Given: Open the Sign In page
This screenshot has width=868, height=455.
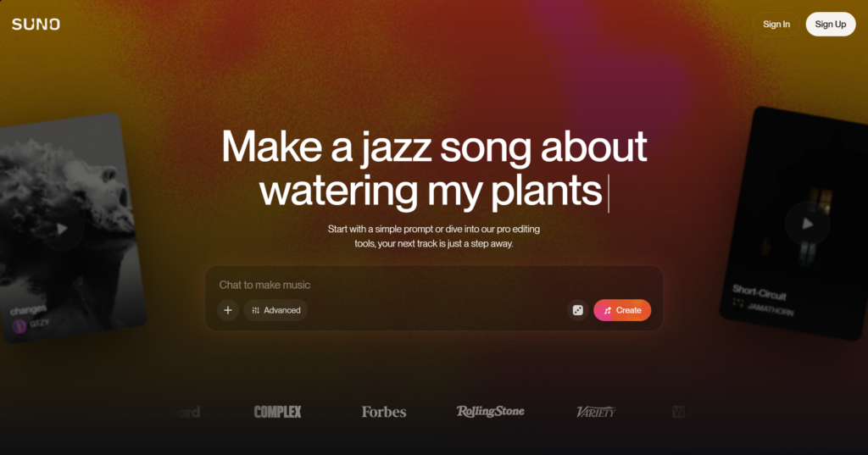Looking at the screenshot, I should click(776, 25).
